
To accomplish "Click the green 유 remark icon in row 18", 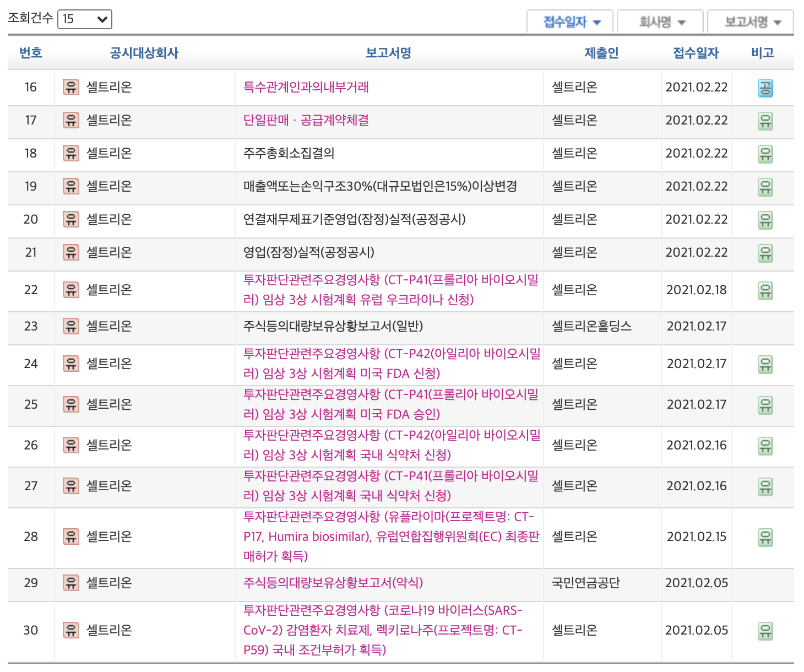I will tap(765, 154).
